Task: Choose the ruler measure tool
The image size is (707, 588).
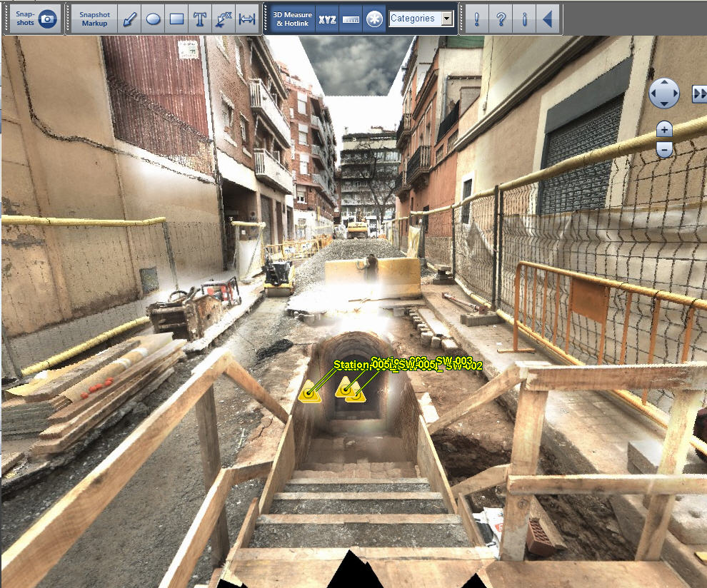Action: click(351, 19)
